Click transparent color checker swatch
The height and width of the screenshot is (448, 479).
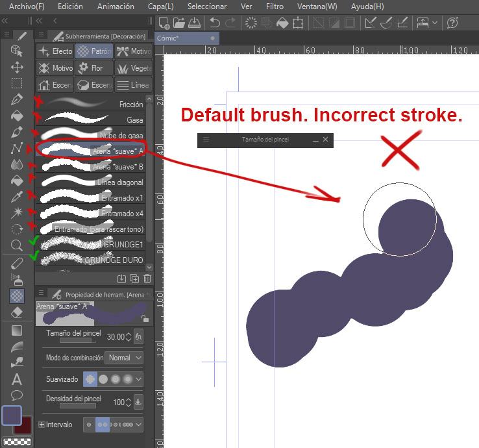tap(17, 442)
